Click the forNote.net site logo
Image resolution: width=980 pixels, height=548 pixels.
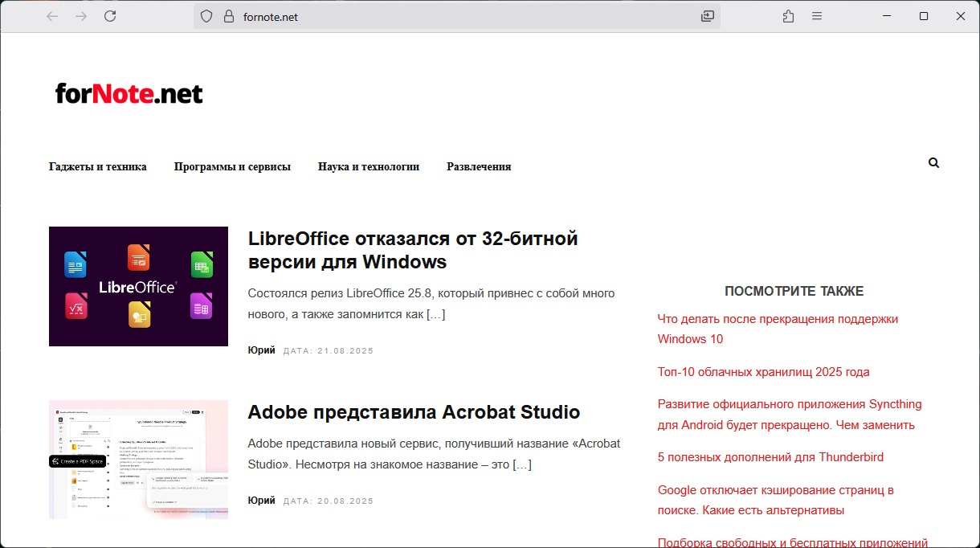point(129,94)
